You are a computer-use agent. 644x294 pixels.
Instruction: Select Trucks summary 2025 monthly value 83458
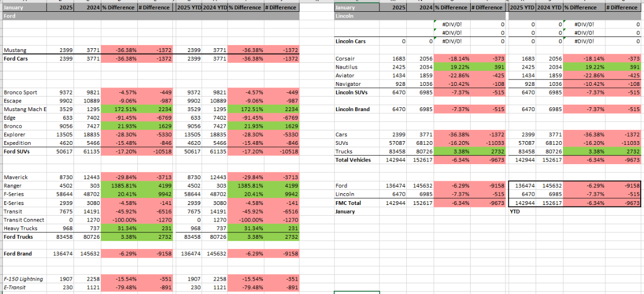coord(397,152)
